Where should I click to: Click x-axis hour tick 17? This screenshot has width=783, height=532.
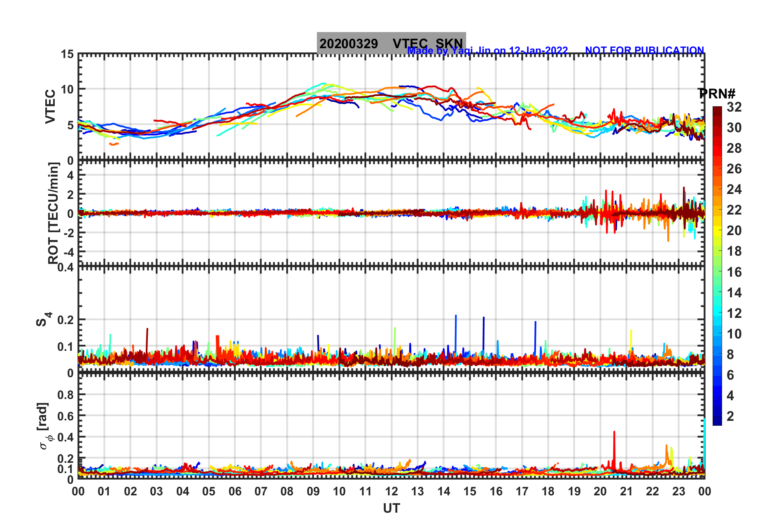pyautogui.click(x=522, y=492)
